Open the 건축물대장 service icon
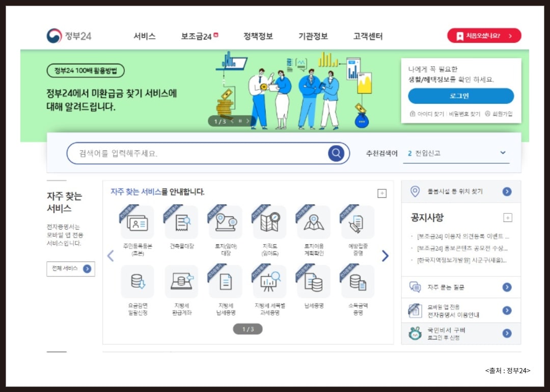 tap(182, 222)
